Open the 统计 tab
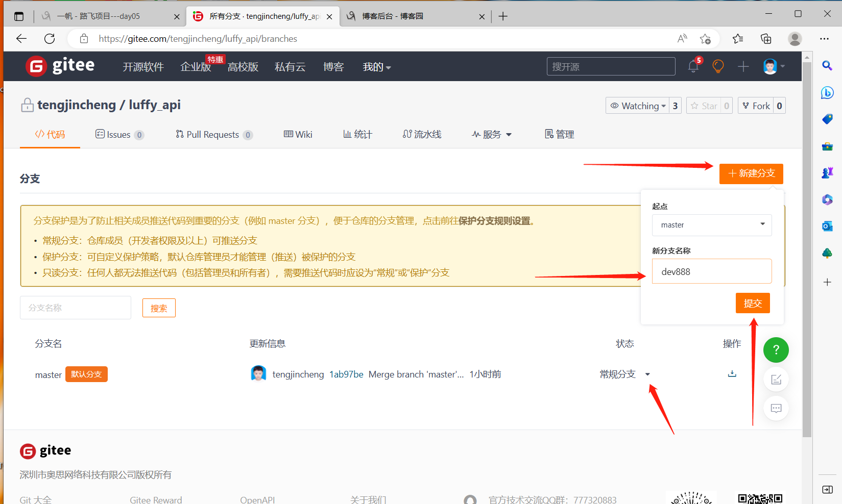This screenshot has width=842, height=504. (357, 134)
